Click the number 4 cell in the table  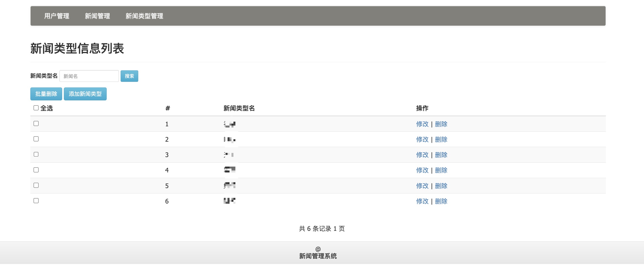(x=167, y=170)
